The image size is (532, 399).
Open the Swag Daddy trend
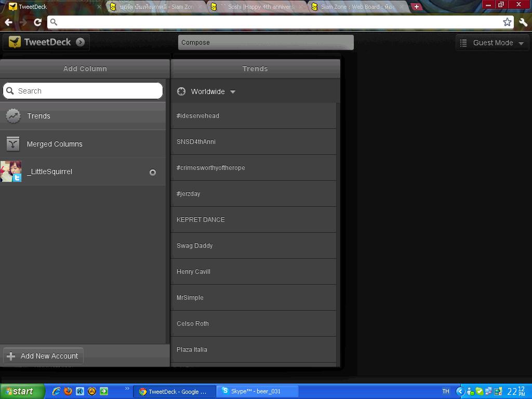[253, 246]
